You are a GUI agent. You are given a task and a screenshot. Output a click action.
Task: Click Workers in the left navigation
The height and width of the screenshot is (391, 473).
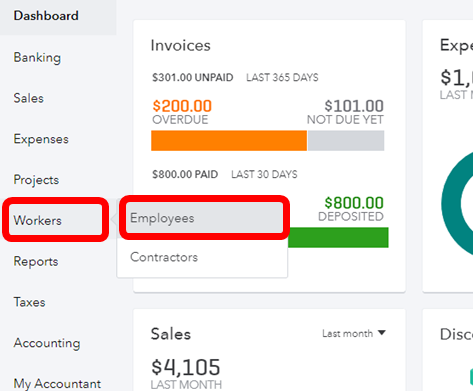pyautogui.click(x=37, y=220)
